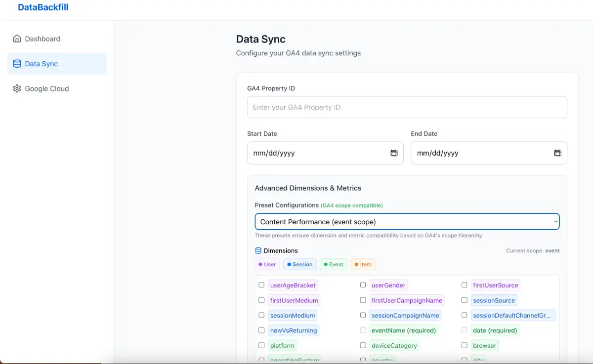Screen dimensions: 593x364
Task: Click the Google Cloud gear icon
Action: (x=17, y=89)
